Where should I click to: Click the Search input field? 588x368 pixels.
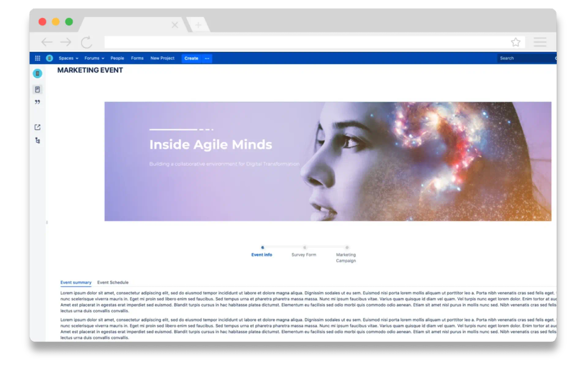pos(527,58)
